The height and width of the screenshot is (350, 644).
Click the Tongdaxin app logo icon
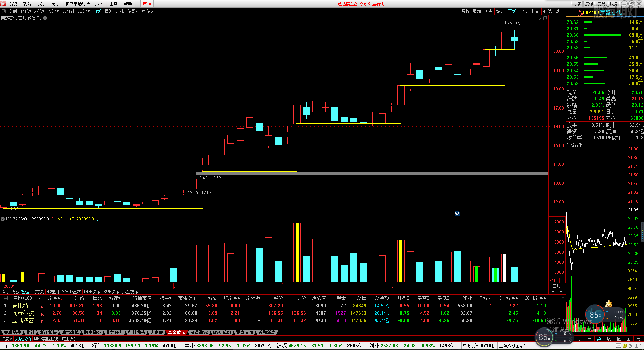point(3,4)
